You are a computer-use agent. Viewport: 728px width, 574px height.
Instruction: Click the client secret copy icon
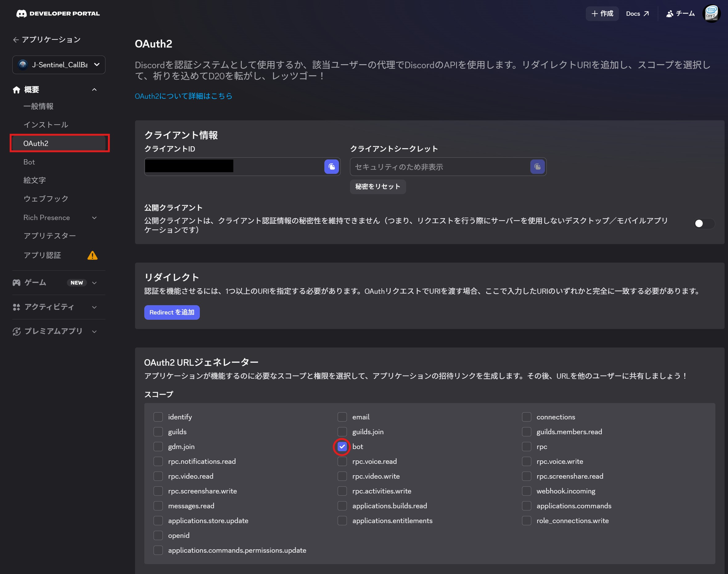(537, 167)
